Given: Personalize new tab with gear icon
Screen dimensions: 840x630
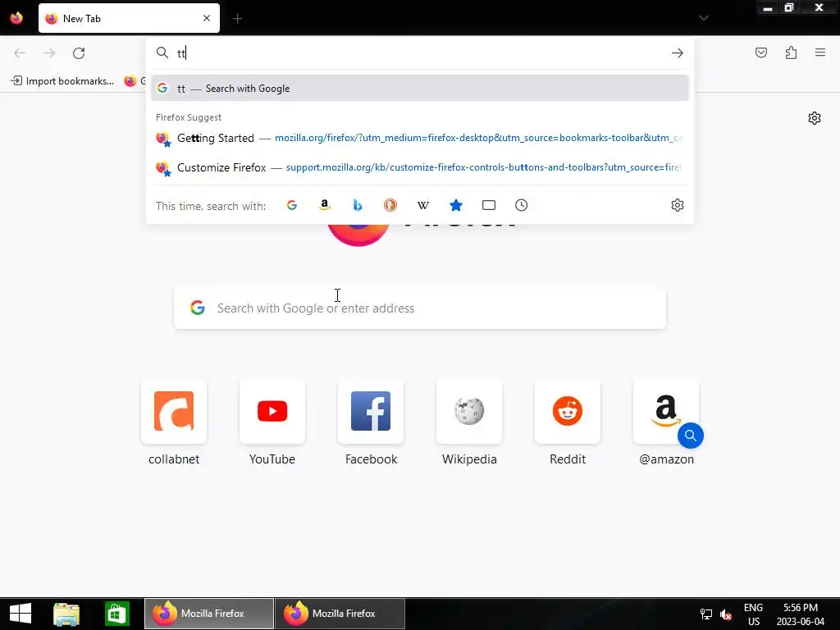Looking at the screenshot, I should (x=815, y=118).
